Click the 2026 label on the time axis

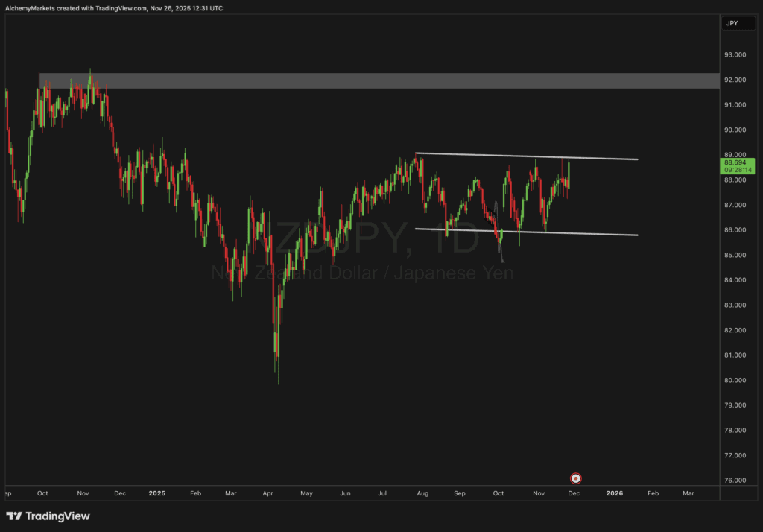(615, 493)
